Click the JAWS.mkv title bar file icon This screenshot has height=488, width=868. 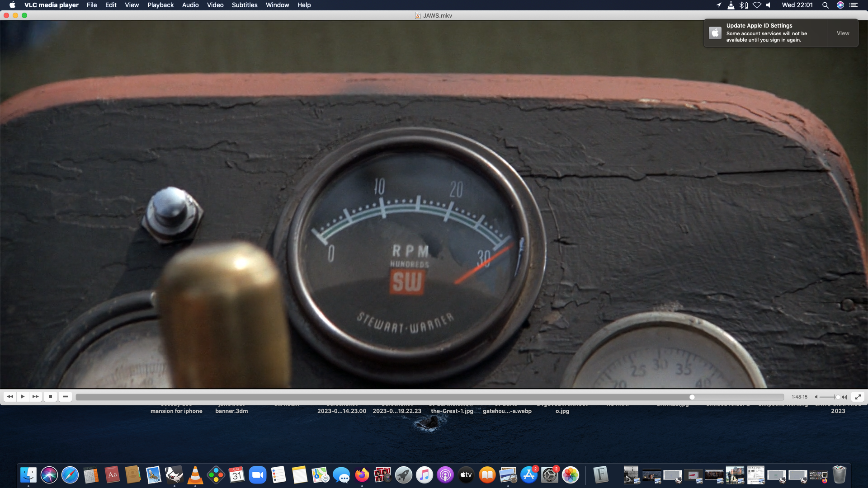418,15
